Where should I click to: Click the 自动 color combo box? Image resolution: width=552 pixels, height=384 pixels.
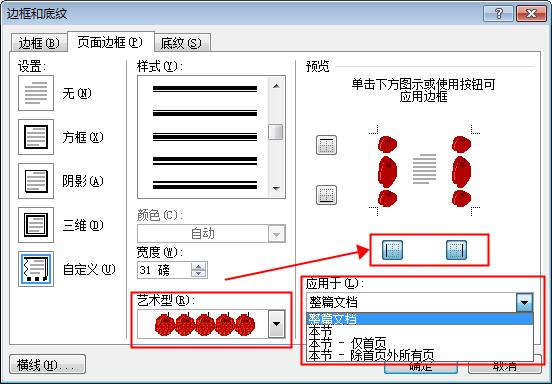click(x=211, y=234)
